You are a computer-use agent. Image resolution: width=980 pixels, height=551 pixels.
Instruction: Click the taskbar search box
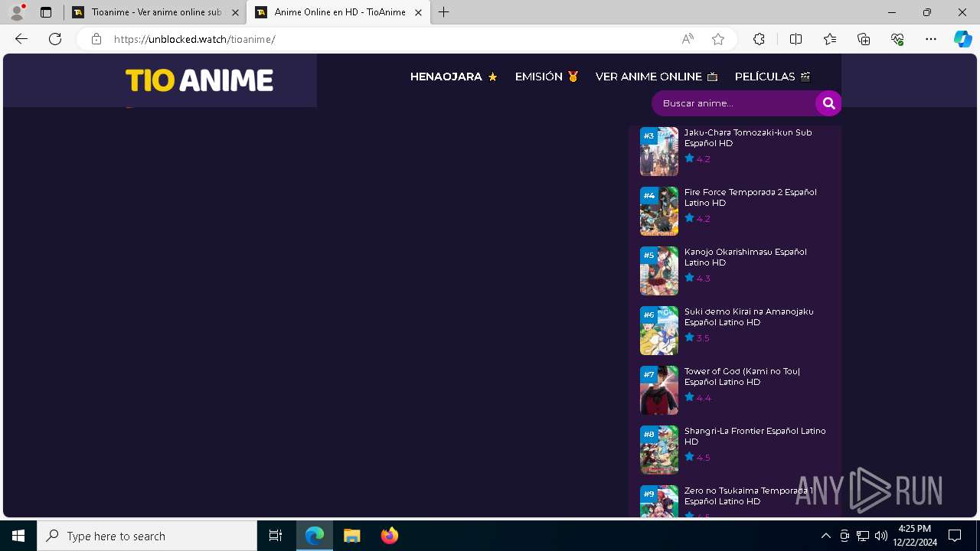[147, 536]
